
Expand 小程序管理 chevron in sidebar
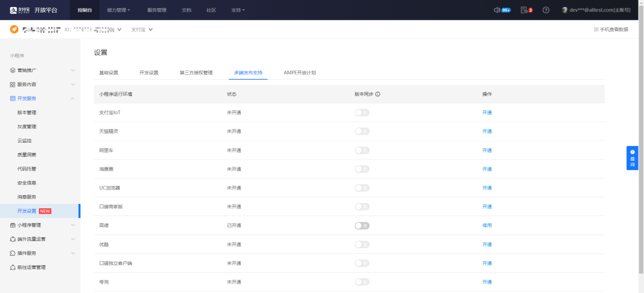[x=73, y=225]
